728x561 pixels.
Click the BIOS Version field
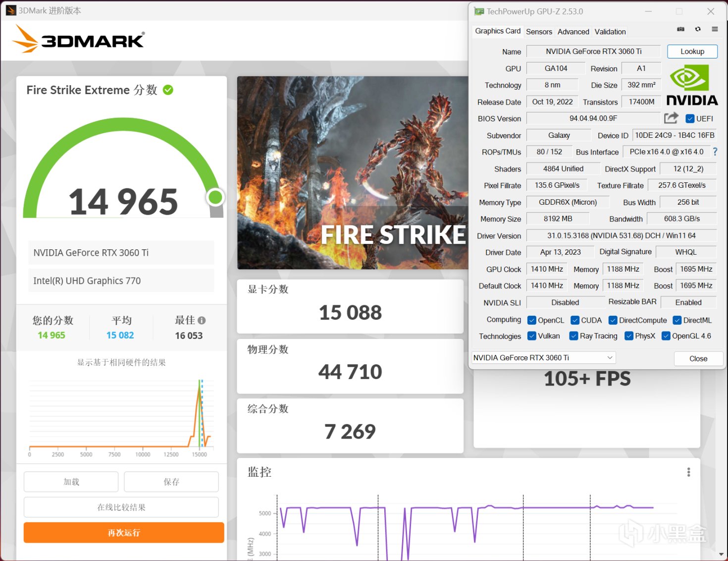point(593,118)
